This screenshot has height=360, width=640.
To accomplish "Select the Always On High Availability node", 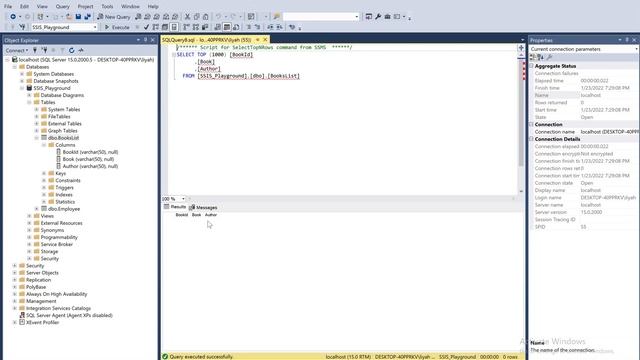I will pos(56,294).
